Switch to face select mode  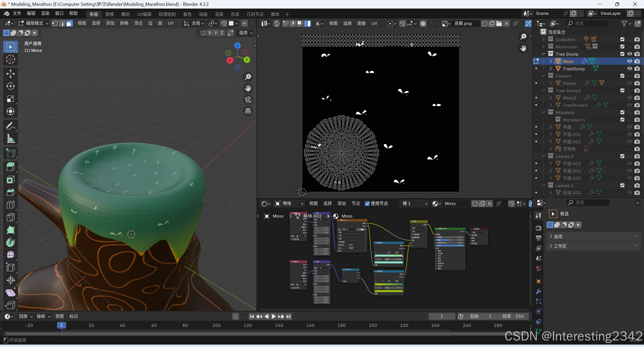coord(69,23)
